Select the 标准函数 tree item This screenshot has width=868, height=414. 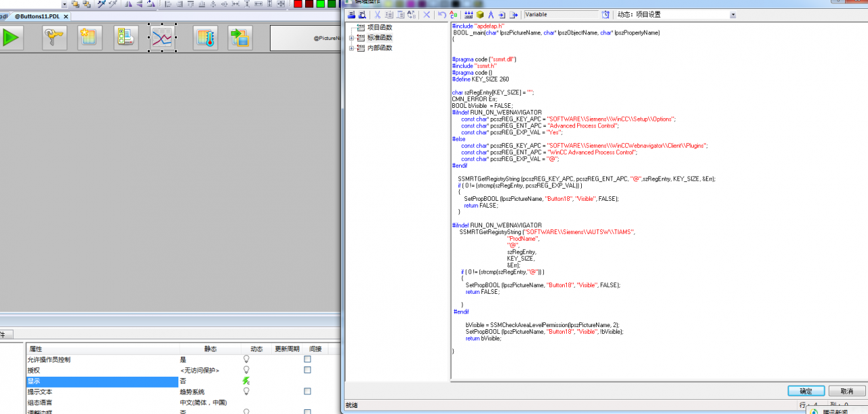(x=380, y=38)
